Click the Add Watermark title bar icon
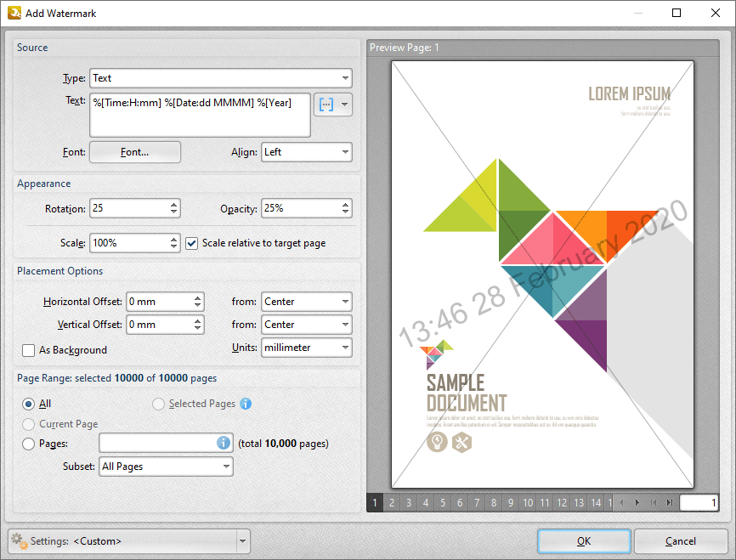 [x=14, y=14]
